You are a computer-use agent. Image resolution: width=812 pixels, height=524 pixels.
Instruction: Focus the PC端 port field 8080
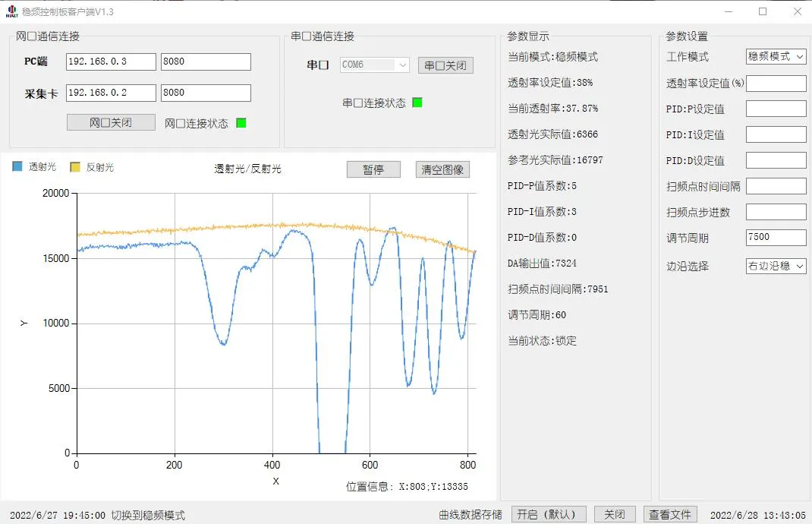[206, 62]
